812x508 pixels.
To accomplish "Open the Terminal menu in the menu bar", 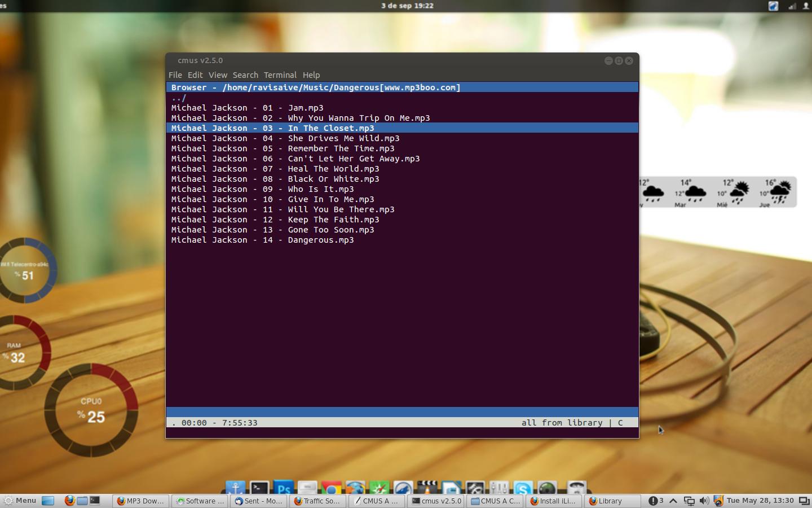I will pyautogui.click(x=280, y=75).
